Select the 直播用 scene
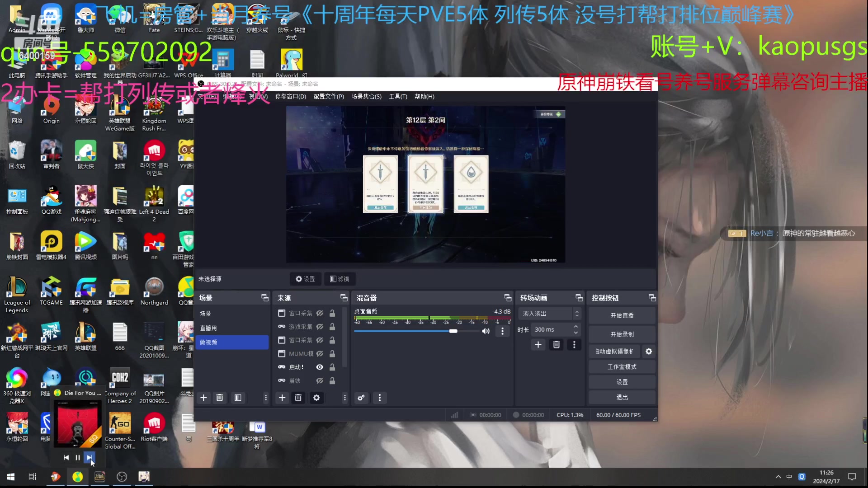This screenshot has height=488, width=868. [232, 328]
